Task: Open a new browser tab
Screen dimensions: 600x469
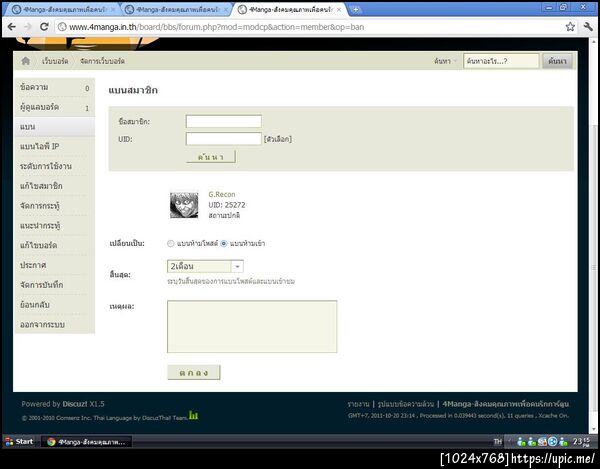Action: click(x=355, y=10)
